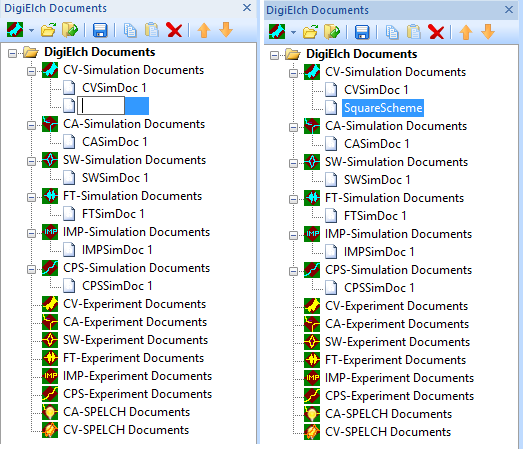Click the open folder icon in left toolbar

(48, 30)
